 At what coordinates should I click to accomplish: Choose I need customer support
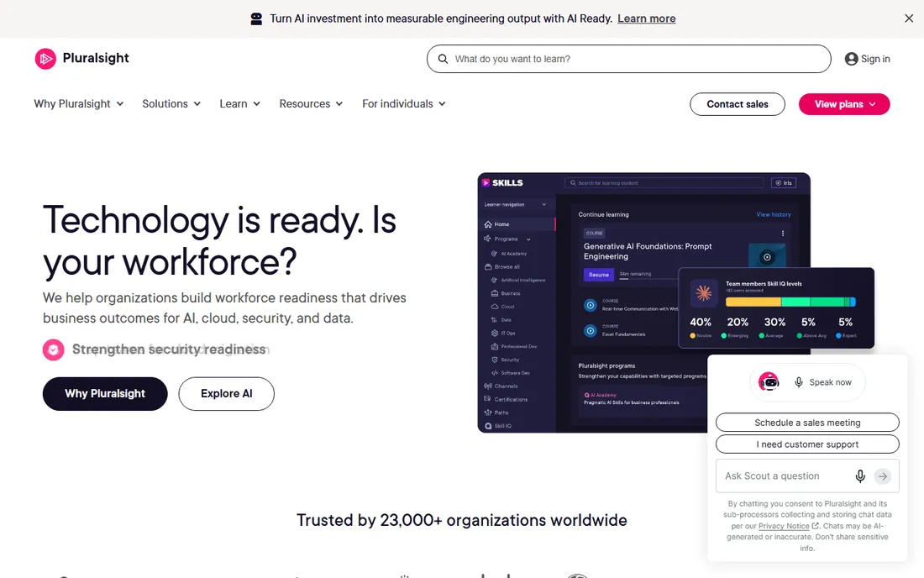[807, 444]
